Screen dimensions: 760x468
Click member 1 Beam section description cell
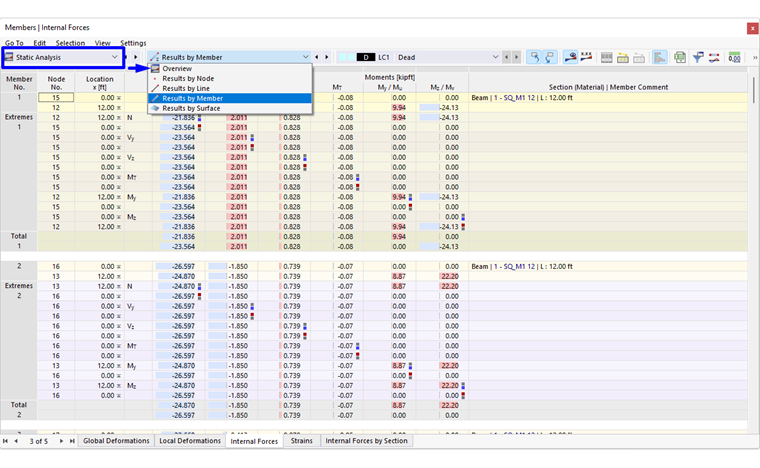608,98
